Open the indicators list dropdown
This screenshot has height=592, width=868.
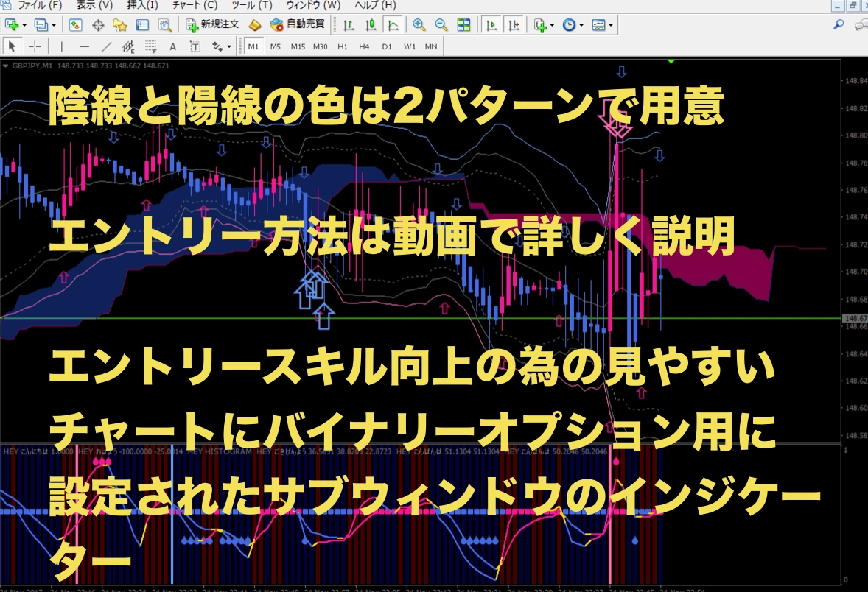click(x=550, y=24)
